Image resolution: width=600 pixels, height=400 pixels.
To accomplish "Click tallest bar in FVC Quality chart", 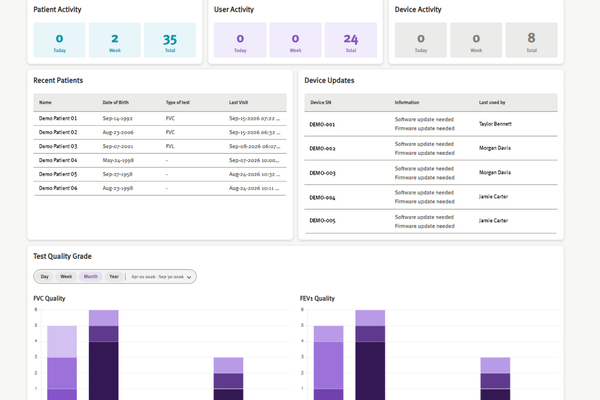I will (x=104, y=355).
